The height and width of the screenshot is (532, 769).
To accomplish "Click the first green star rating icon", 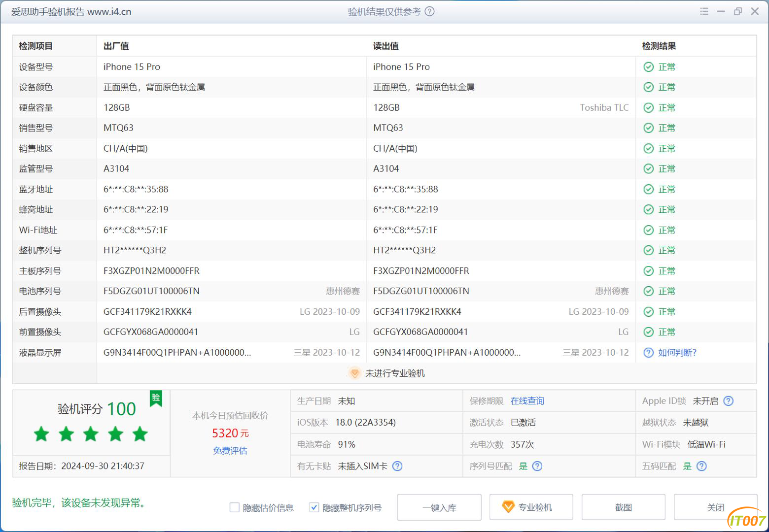I will click(x=41, y=434).
